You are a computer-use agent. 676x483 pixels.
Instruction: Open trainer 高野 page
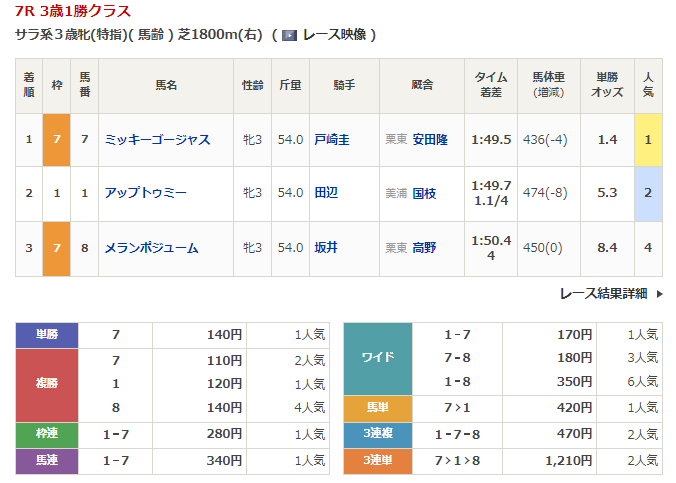point(425,248)
